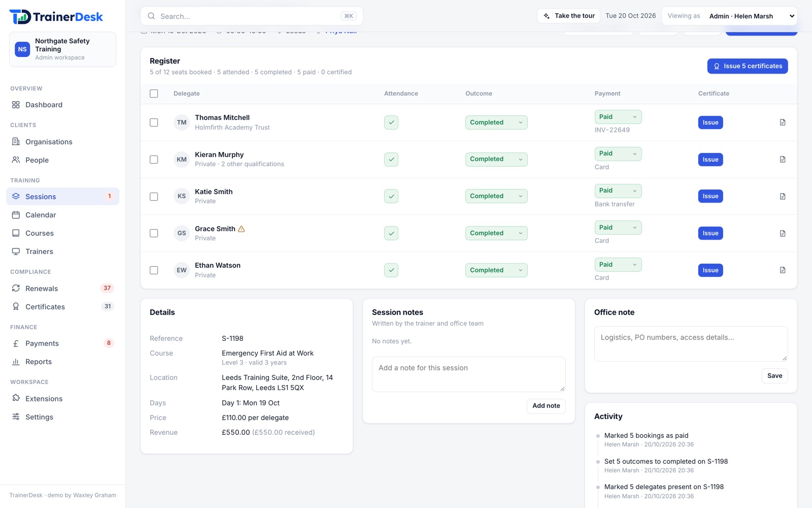The width and height of the screenshot is (812, 508).
Task: Open the Reports page
Action: (x=63, y=362)
